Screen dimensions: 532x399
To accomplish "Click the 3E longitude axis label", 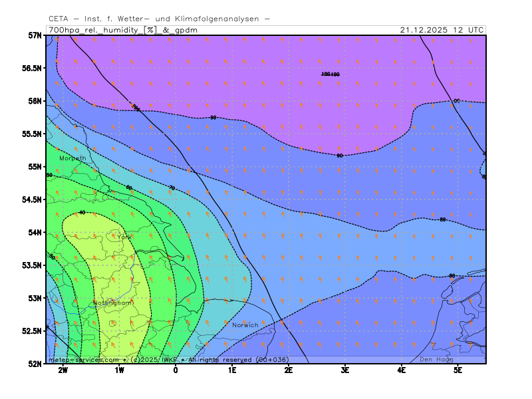I will [345, 370].
